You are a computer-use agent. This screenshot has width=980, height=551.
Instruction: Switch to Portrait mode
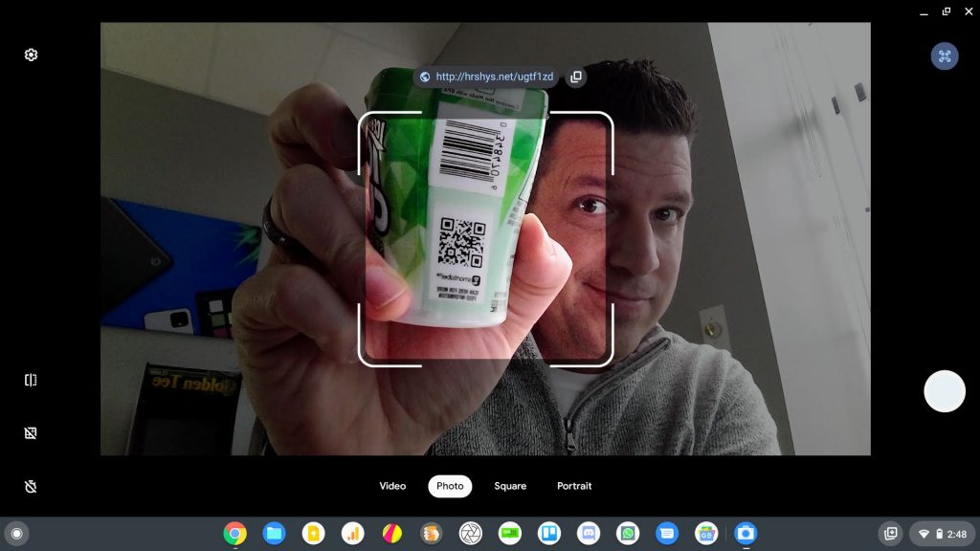pos(574,486)
